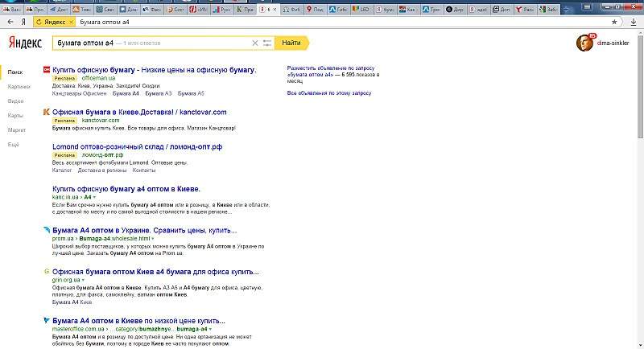Switch to the "Гиб" tab

338,9
